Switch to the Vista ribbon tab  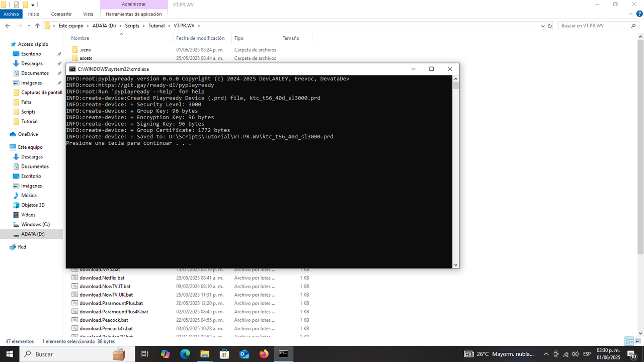pos(88,14)
